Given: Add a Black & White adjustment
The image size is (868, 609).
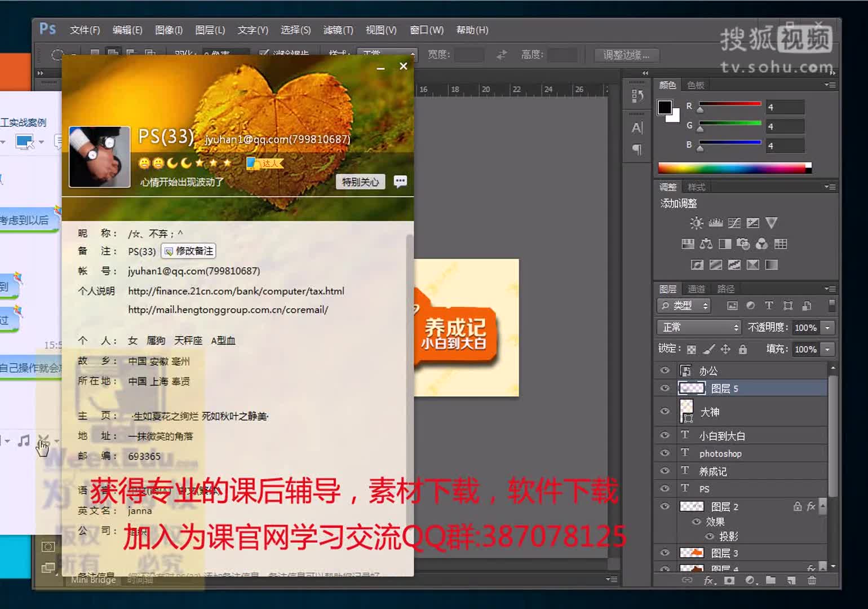Looking at the screenshot, I should [725, 244].
